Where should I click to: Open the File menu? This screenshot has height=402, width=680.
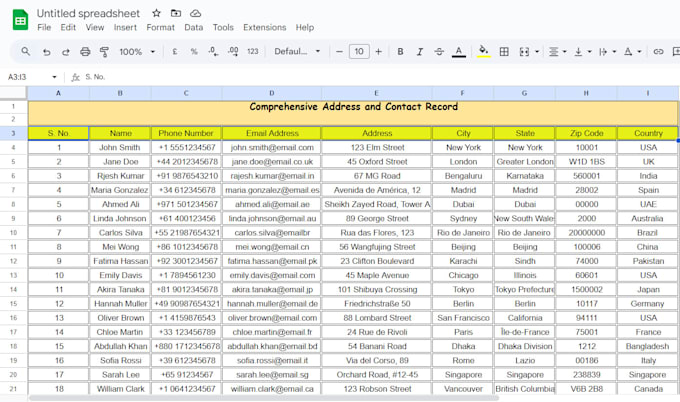click(44, 27)
